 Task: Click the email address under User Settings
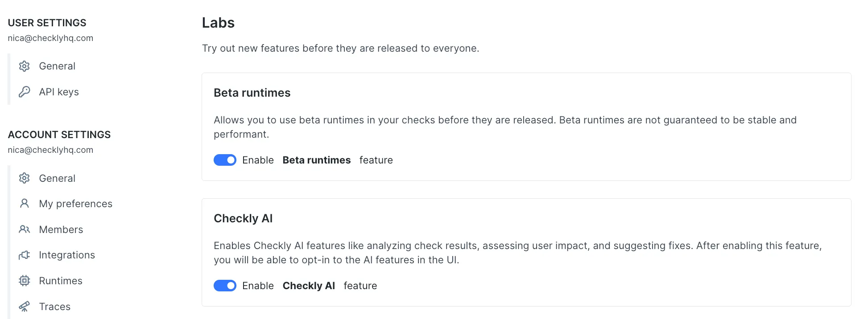[50, 38]
